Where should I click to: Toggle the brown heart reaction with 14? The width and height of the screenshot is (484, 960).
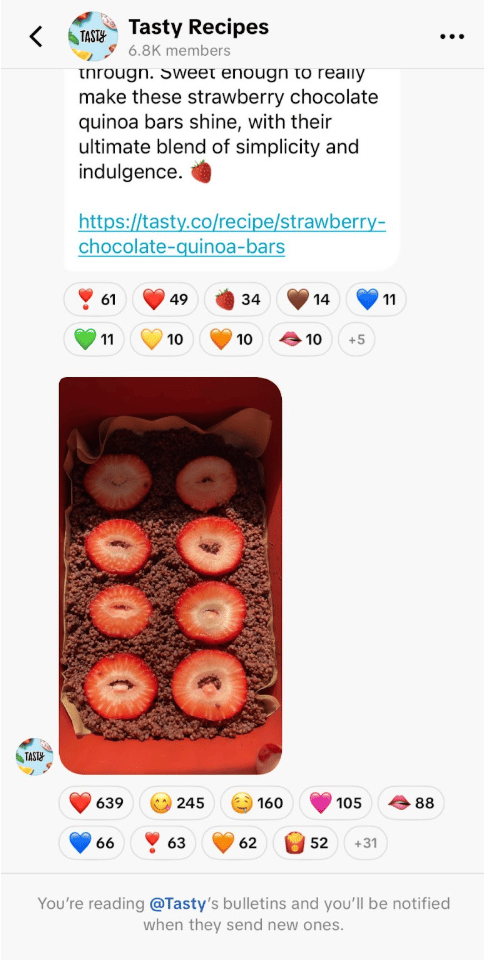coord(308,299)
